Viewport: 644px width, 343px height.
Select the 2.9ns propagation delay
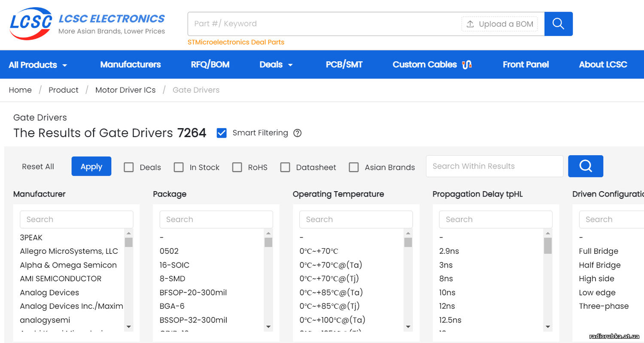(x=449, y=251)
